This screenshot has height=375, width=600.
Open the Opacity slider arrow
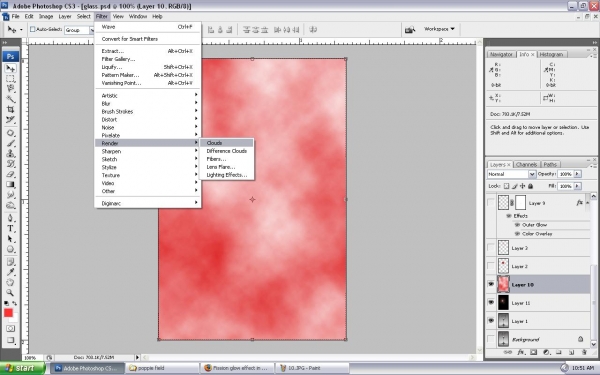(577, 174)
